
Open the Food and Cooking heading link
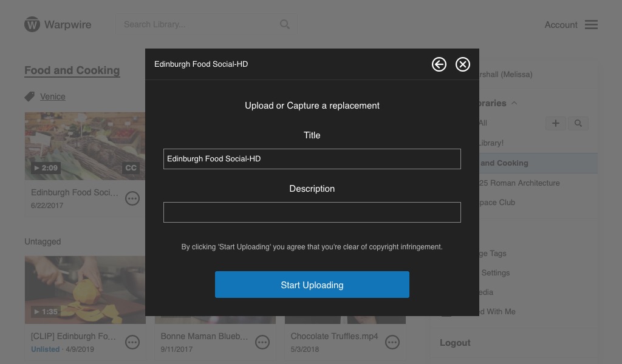point(72,70)
